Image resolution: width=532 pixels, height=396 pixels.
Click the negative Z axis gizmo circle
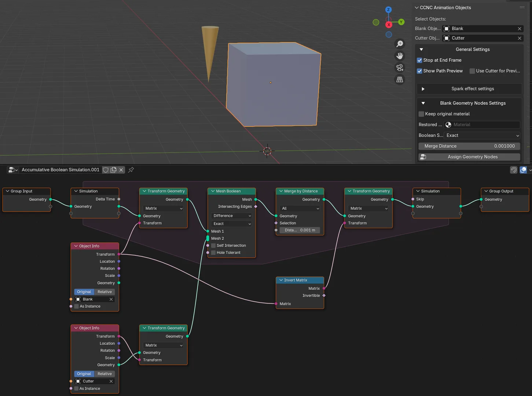pos(389,34)
